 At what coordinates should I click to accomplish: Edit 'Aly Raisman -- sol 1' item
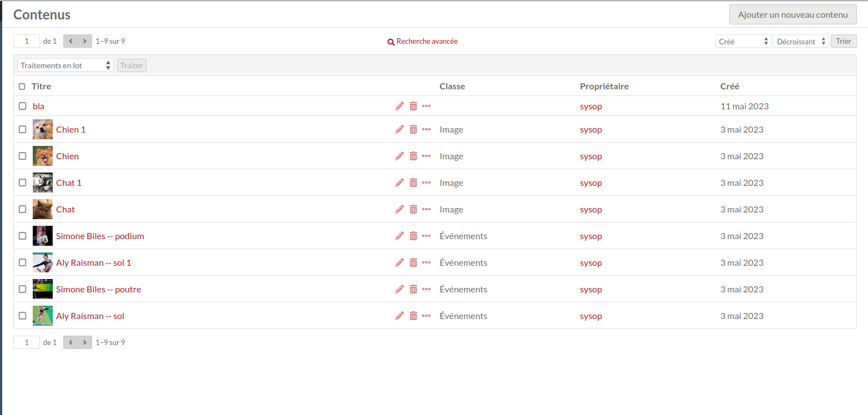400,262
